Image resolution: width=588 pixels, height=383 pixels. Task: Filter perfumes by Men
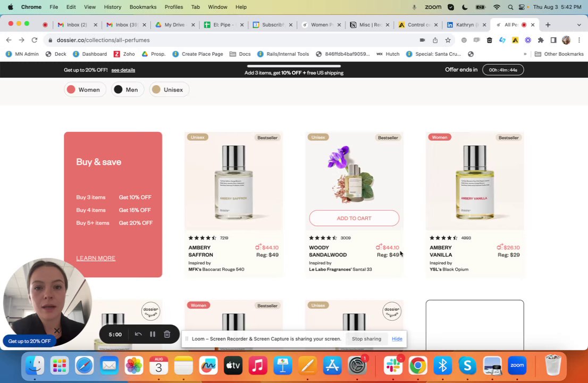(128, 90)
